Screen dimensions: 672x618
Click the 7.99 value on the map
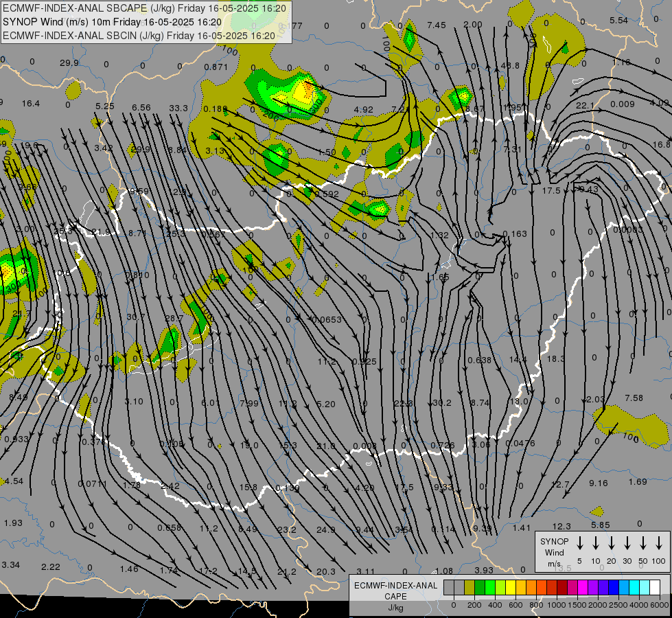249,403
